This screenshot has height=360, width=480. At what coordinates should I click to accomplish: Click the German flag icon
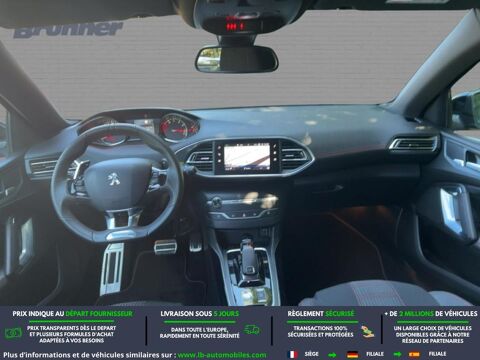coord(352,354)
